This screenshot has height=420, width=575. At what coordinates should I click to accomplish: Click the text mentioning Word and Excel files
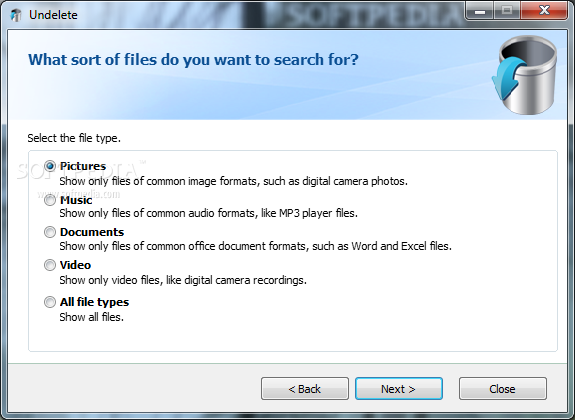click(255, 246)
